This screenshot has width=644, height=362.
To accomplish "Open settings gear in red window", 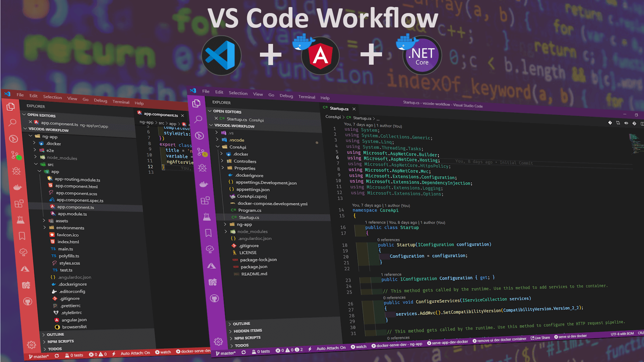I will [32, 345].
